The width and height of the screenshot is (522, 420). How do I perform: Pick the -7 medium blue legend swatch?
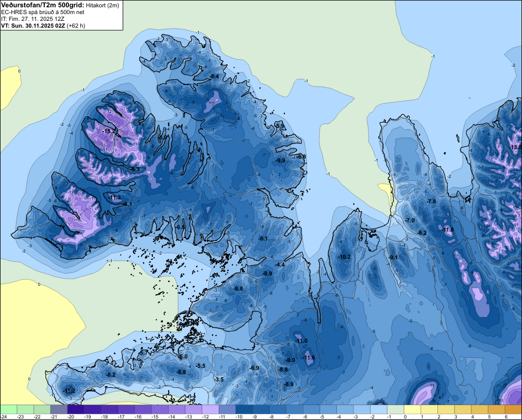pyautogui.click(x=294, y=410)
